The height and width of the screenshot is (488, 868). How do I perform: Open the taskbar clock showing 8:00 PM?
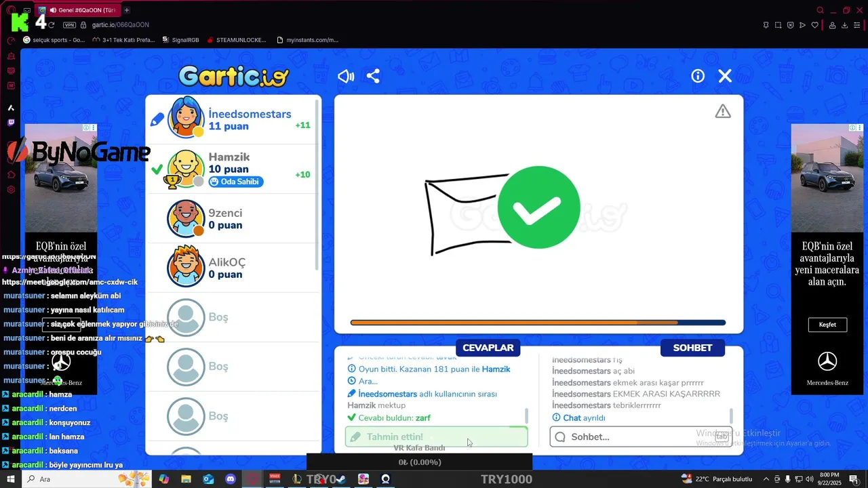coord(829,479)
